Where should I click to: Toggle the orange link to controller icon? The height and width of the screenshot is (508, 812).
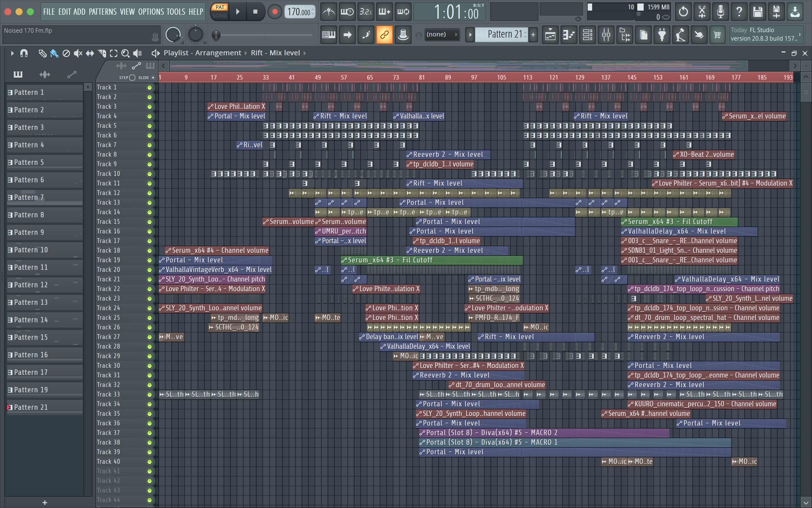tap(384, 35)
